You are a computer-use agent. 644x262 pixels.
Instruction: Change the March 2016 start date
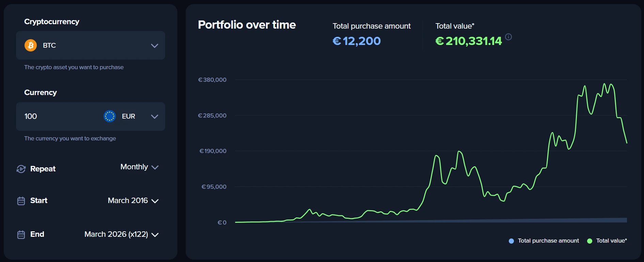tap(133, 201)
